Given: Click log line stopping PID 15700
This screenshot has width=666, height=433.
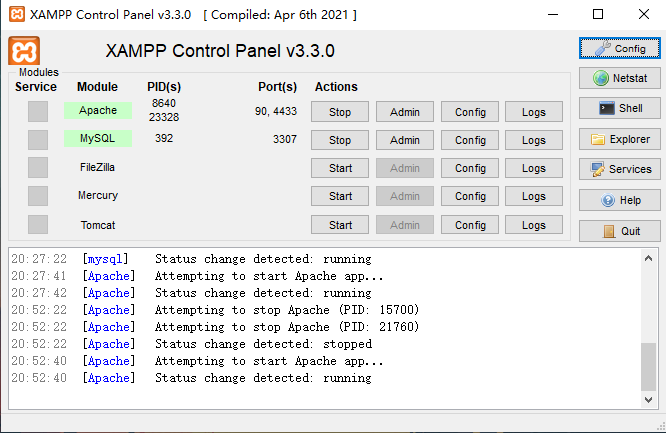Looking at the screenshot, I should 215,310.
